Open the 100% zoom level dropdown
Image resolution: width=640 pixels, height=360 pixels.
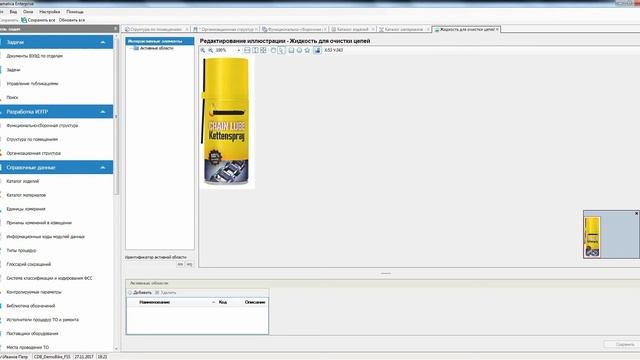click(x=239, y=50)
